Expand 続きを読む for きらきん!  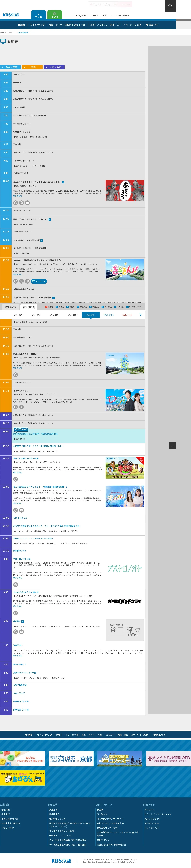[17, 274]
